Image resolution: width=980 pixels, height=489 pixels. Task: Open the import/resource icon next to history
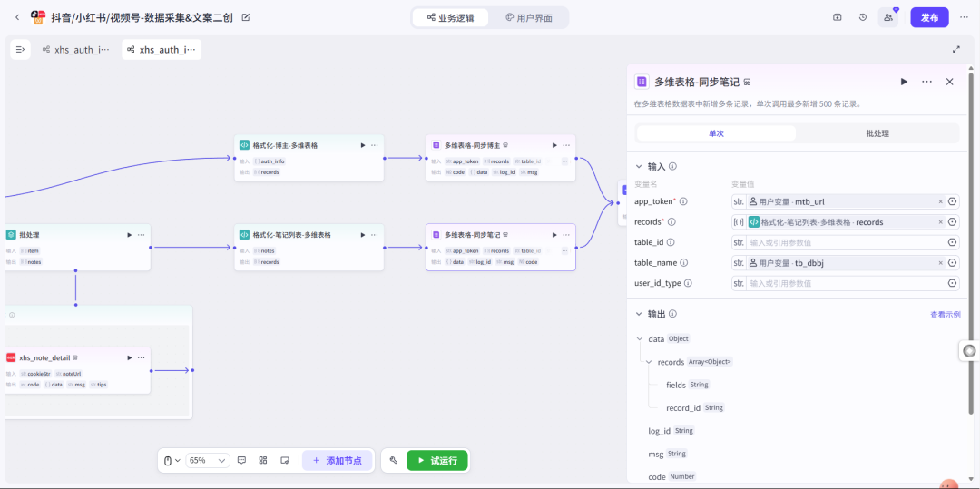click(x=838, y=17)
